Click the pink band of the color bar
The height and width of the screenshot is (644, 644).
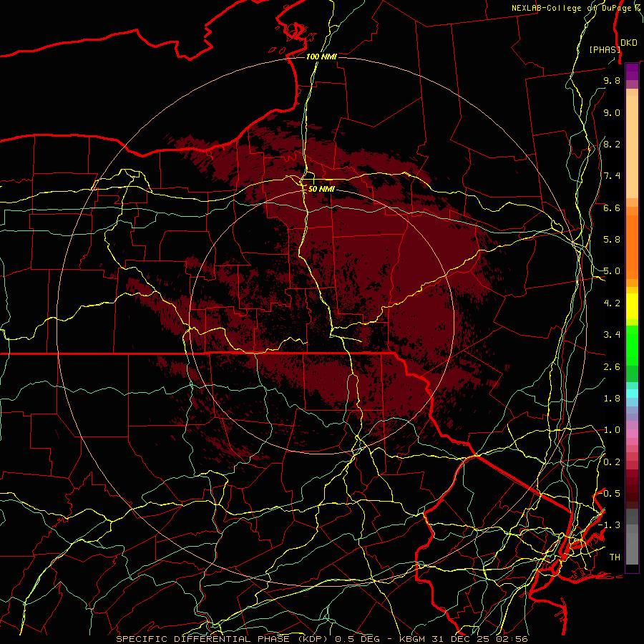pyautogui.click(x=632, y=434)
